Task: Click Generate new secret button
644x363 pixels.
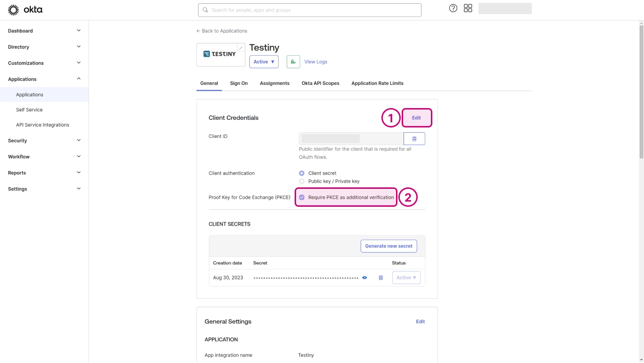Action: (388, 246)
